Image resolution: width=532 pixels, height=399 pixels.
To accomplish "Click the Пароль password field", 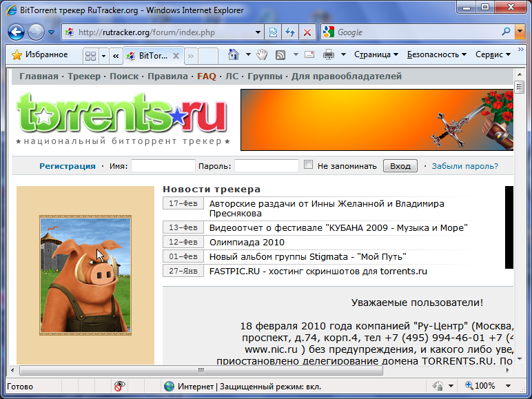I will (x=267, y=166).
